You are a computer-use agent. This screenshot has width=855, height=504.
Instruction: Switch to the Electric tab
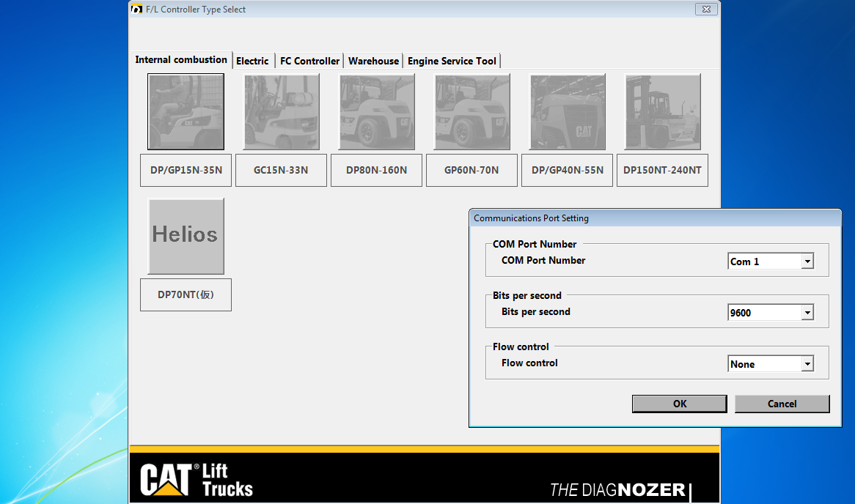[x=252, y=61]
